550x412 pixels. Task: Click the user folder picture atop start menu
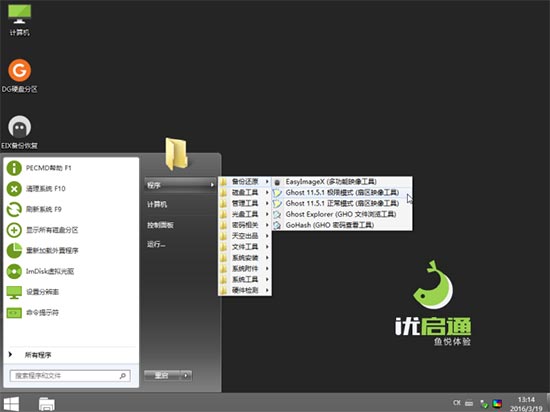click(x=177, y=154)
